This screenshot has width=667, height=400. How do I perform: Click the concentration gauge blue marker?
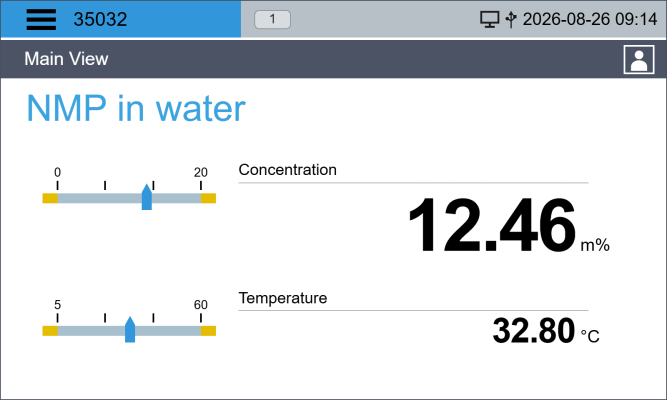coord(147,197)
